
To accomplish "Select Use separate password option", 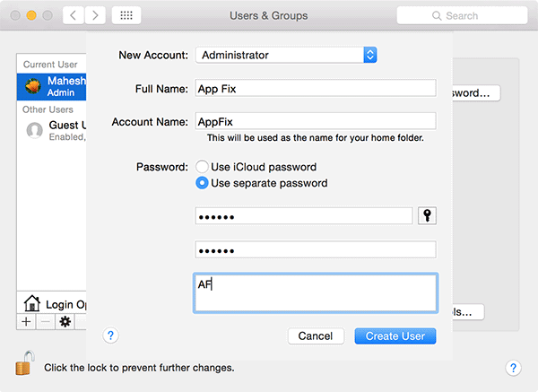I will pos(203,183).
